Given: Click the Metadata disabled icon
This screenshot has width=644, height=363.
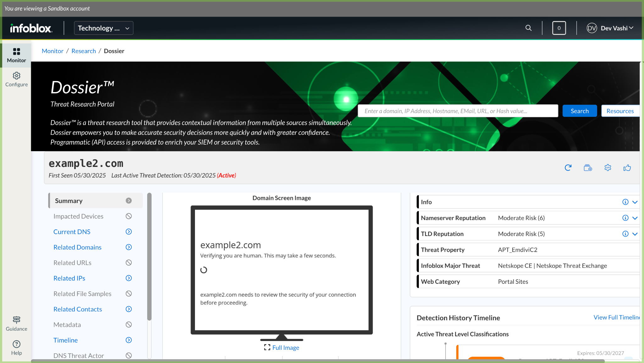Looking at the screenshot, I should point(129,325).
